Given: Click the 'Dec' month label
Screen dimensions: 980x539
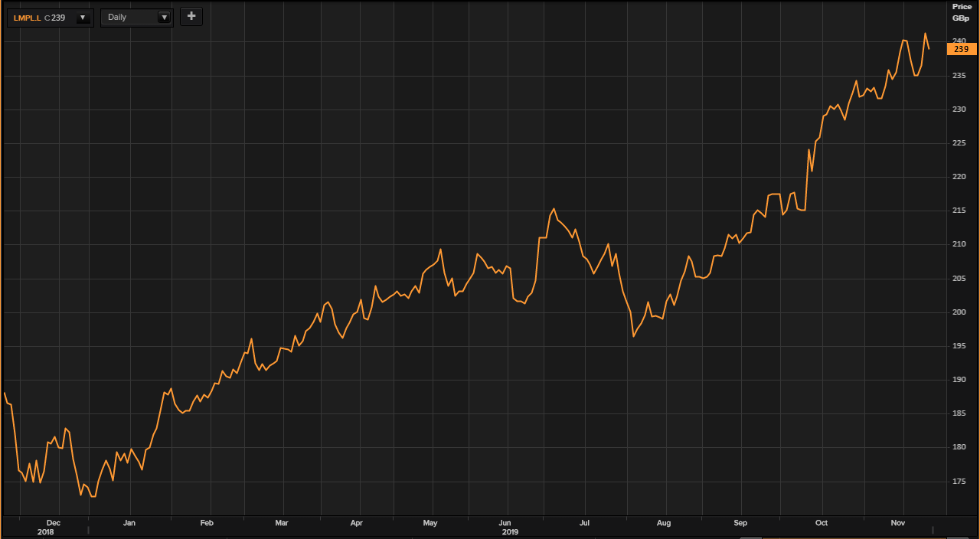Looking at the screenshot, I should click(x=53, y=523).
